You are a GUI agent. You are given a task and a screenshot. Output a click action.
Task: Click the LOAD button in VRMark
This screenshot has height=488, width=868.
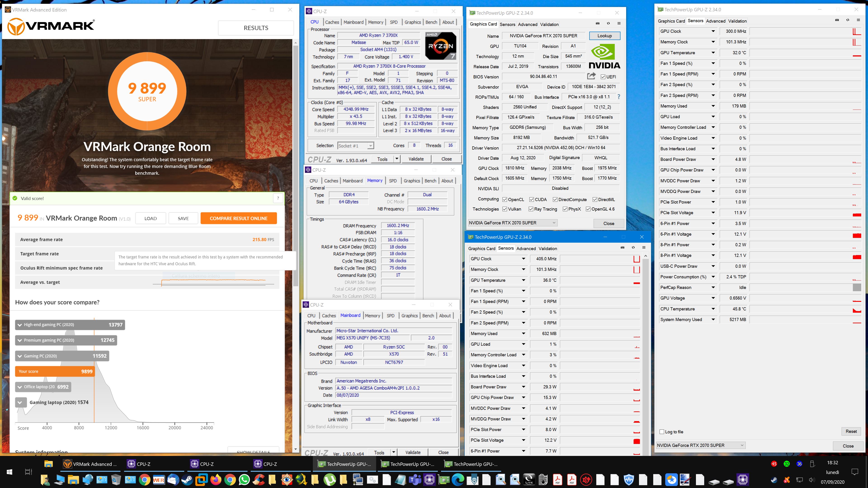(x=151, y=218)
